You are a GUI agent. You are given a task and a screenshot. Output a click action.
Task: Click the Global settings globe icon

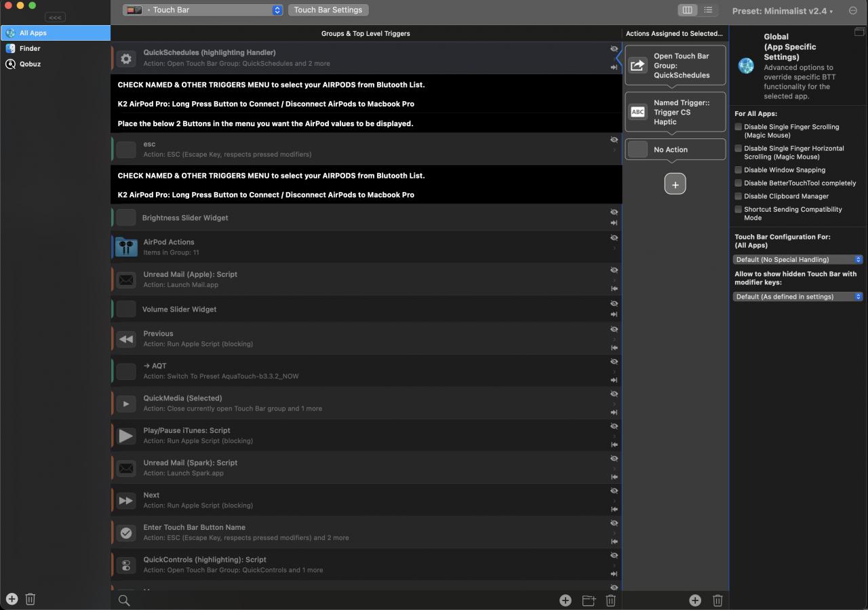746,66
